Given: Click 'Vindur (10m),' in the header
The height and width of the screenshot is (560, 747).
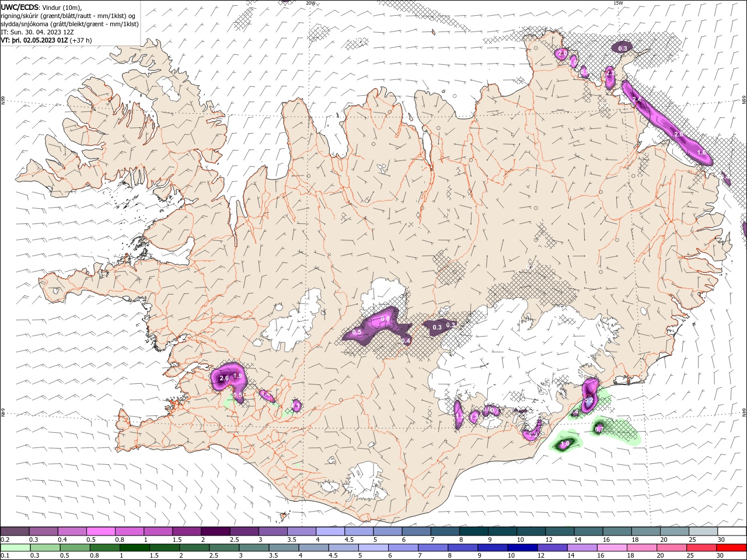Looking at the screenshot, I should coord(63,7).
